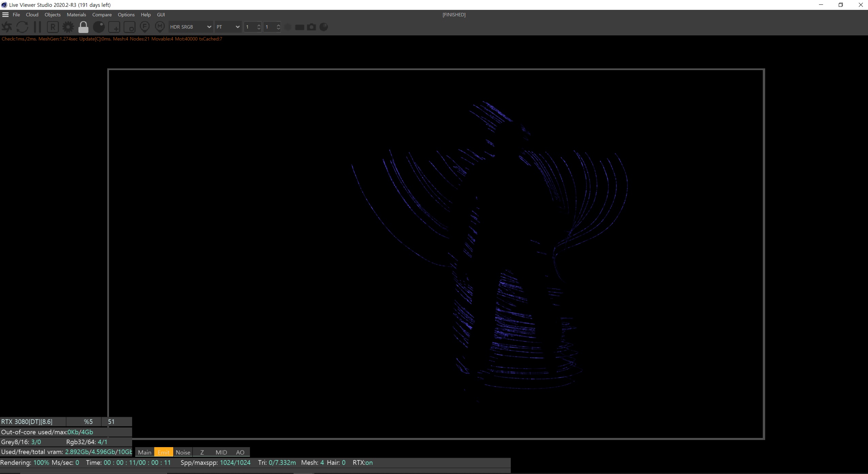Screen dimensions: 868x474
Task: Click Out-of-core used/max 0Kb/4Gb text
Action: [x=47, y=432]
